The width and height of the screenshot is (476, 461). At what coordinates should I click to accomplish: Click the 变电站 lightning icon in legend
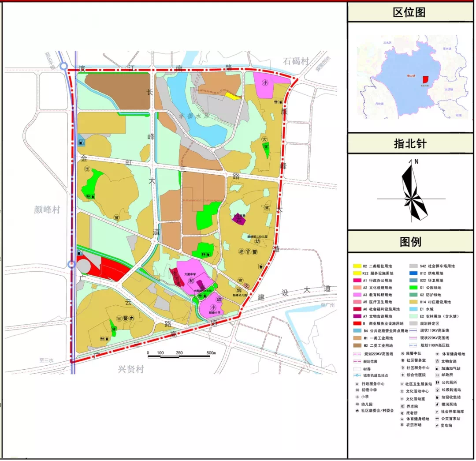[x=437, y=426]
